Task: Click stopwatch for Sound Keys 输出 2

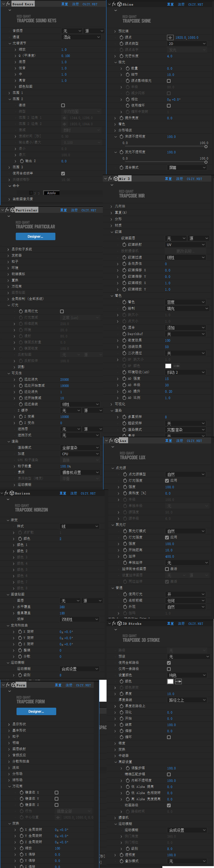Action: 22,161
